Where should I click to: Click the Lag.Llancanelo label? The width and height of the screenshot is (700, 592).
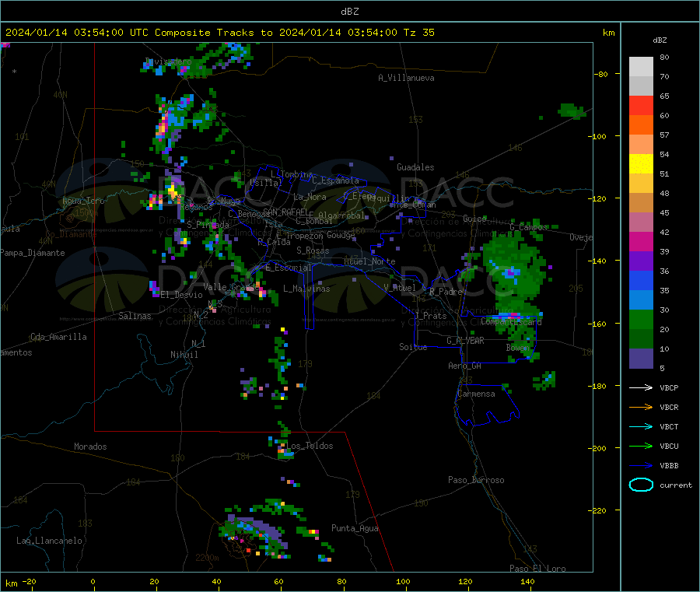49,541
